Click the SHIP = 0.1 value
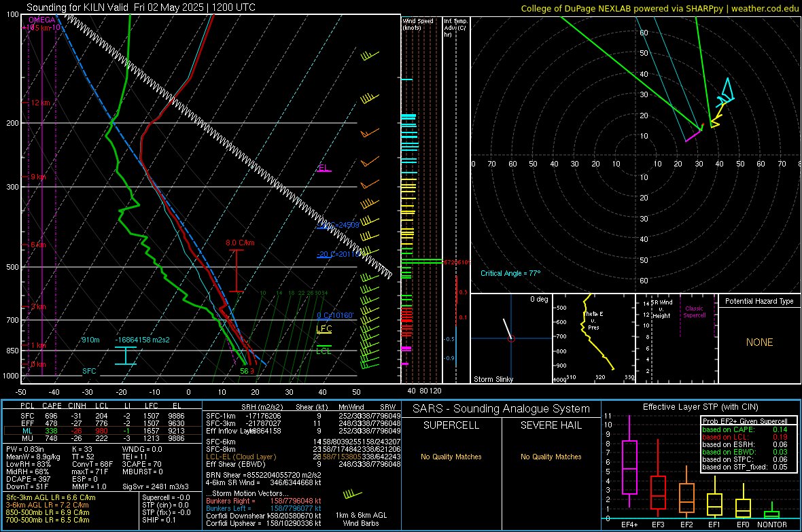The width and height of the screenshot is (802, 532). (158, 520)
